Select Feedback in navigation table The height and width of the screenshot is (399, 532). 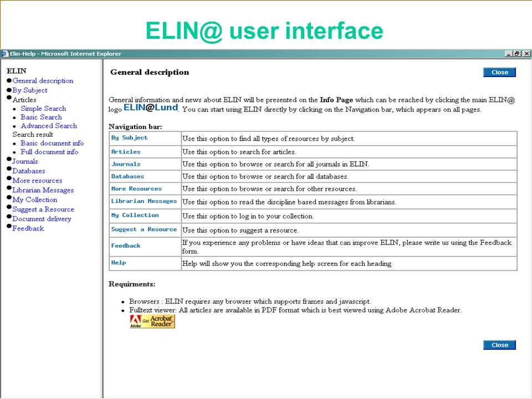coord(126,245)
